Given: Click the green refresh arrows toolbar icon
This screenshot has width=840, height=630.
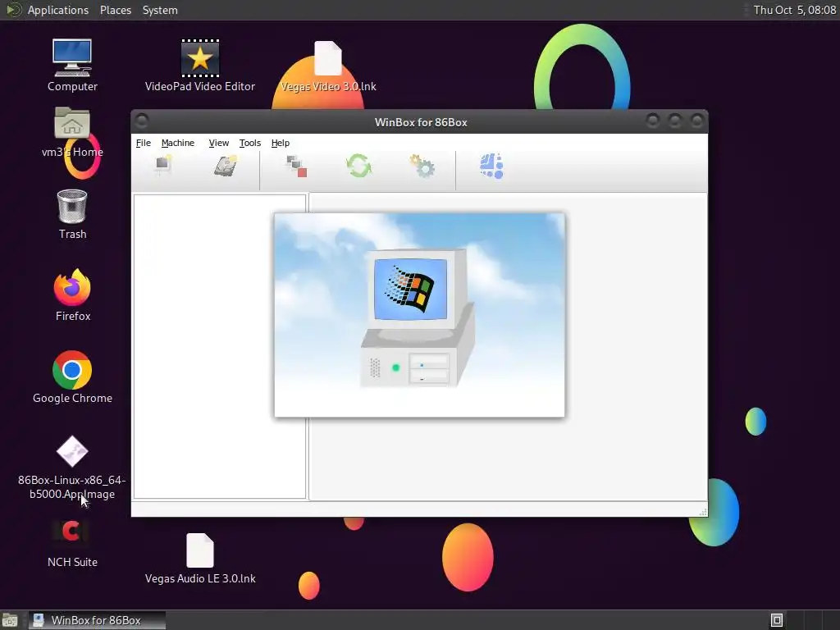Looking at the screenshot, I should (358, 166).
